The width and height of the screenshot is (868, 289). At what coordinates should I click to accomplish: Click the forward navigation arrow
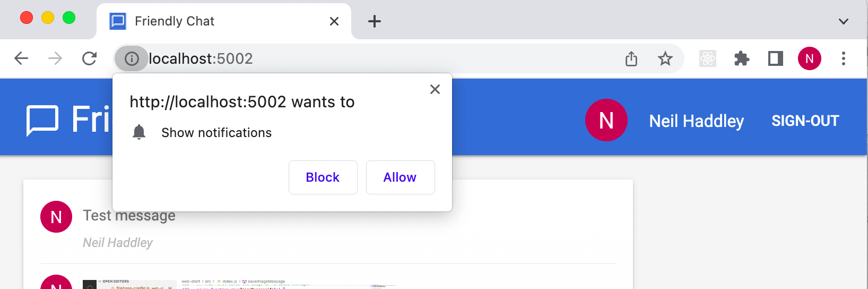click(x=55, y=58)
